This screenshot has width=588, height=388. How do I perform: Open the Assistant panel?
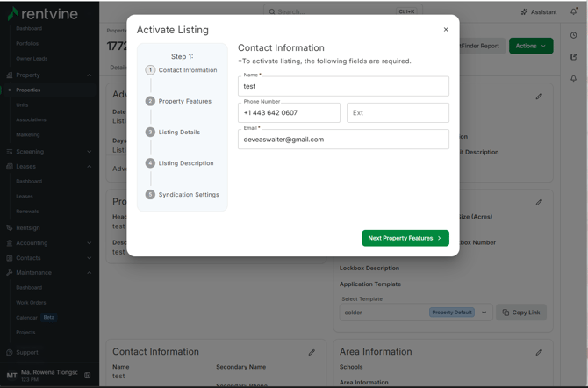click(539, 12)
